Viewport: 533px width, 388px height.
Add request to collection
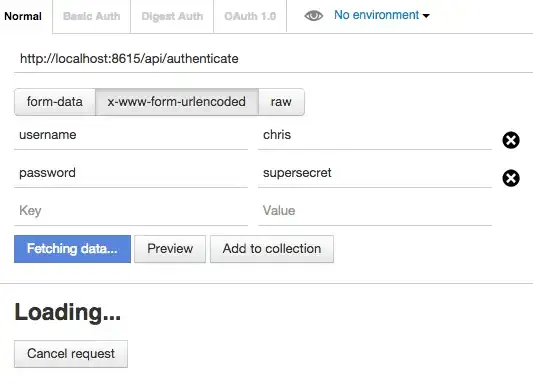[x=272, y=249]
